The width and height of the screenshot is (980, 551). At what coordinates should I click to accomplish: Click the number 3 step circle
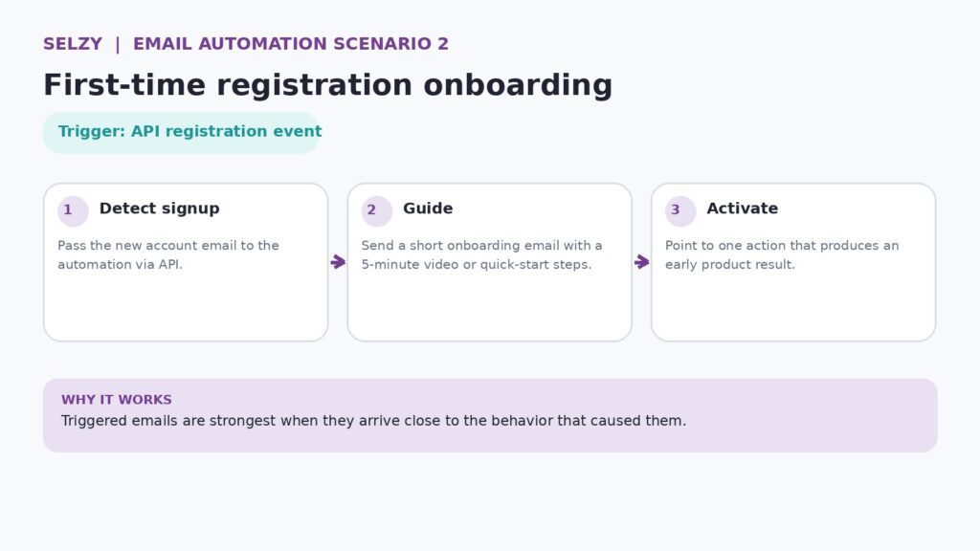tap(680, 211)
